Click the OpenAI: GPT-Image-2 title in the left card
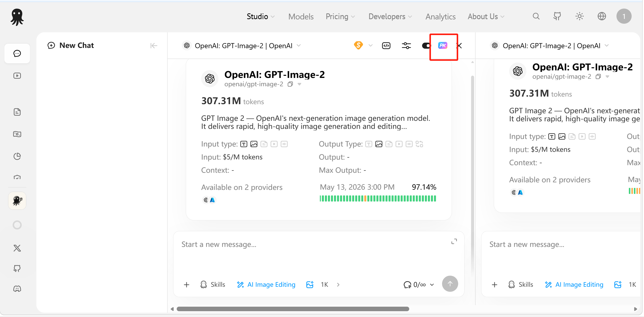This screenshot has width=644, height=317. coord(274,75)
